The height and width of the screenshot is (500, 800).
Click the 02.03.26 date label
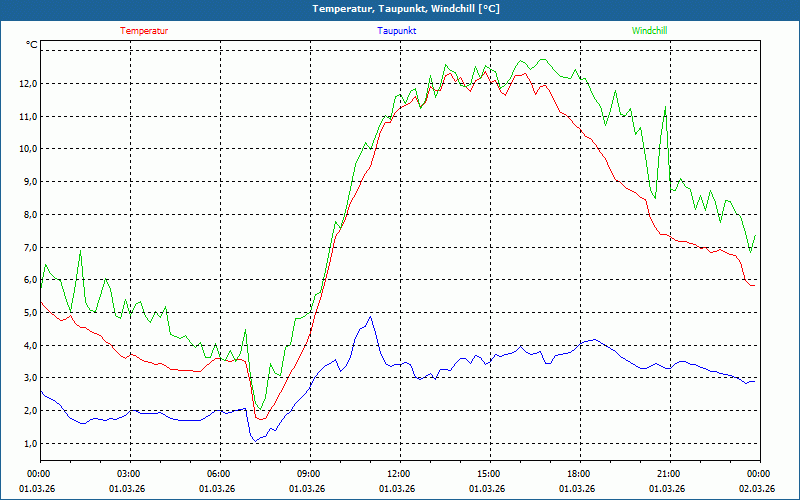[757, 489]
